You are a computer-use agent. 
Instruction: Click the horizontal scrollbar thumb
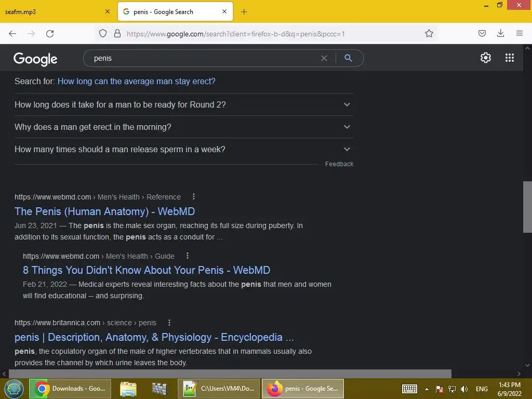230,374
